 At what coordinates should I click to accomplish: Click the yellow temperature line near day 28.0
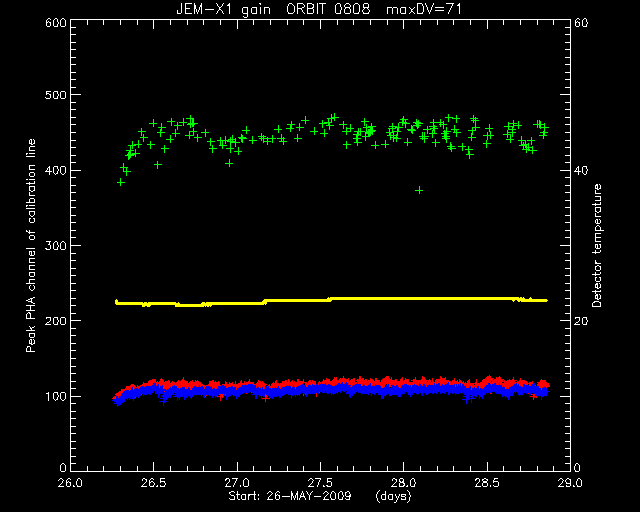404,298
